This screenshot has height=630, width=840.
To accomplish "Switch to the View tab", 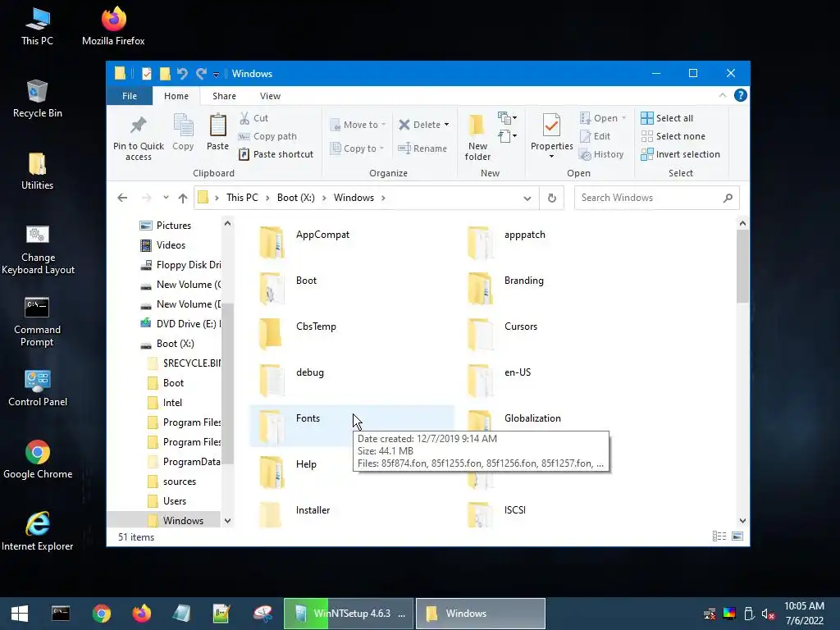I will [270, 96].
